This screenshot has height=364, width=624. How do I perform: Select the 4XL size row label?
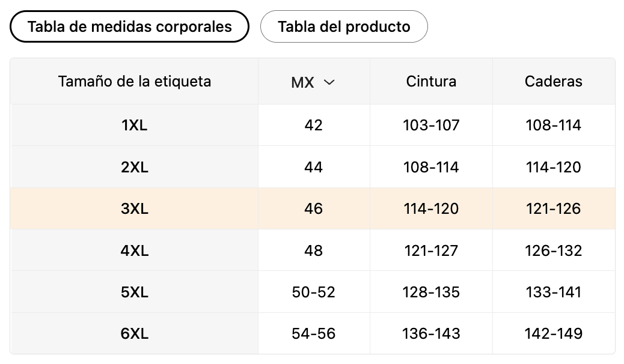click(x=135, y=250)
